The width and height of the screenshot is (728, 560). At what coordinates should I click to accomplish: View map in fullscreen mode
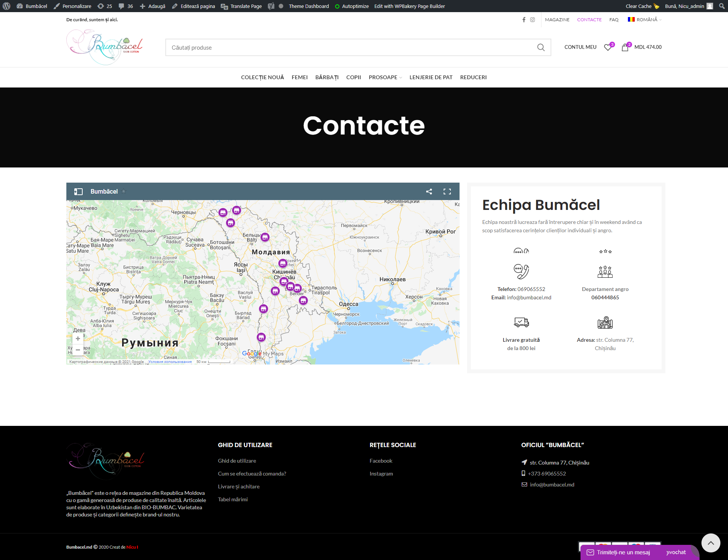(447, 191)
